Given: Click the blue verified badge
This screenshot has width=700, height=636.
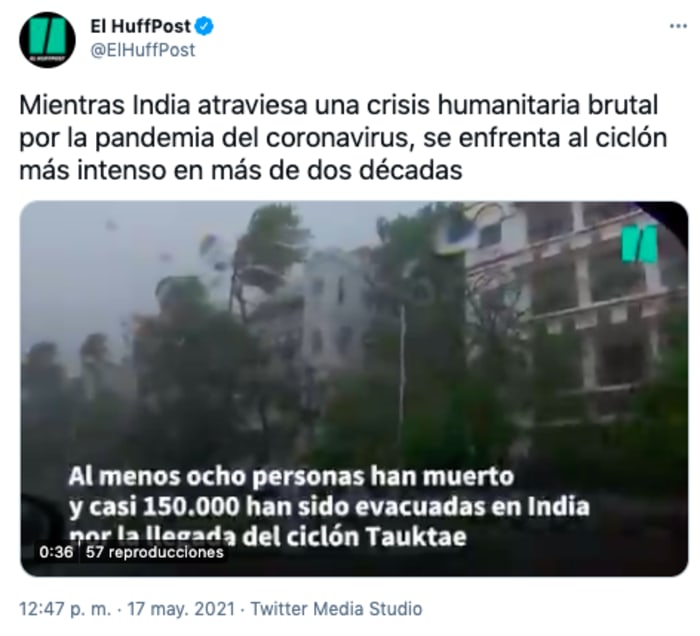Looking at the screenshot, I should tap(204, 27).
